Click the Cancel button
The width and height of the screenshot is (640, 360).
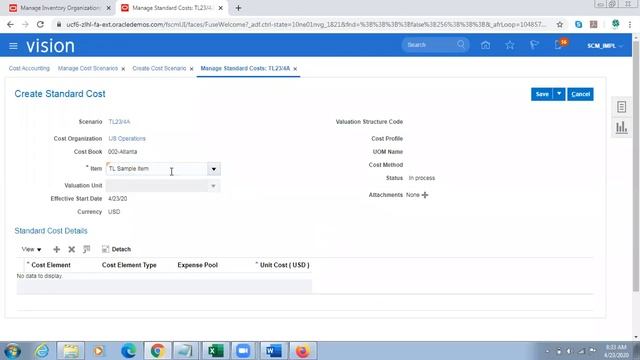pos(580,94)
